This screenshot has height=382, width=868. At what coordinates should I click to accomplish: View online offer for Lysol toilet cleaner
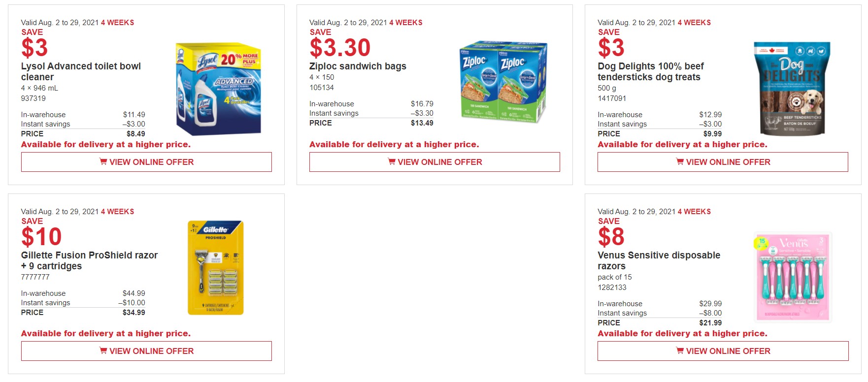click(x=146, y=162)
